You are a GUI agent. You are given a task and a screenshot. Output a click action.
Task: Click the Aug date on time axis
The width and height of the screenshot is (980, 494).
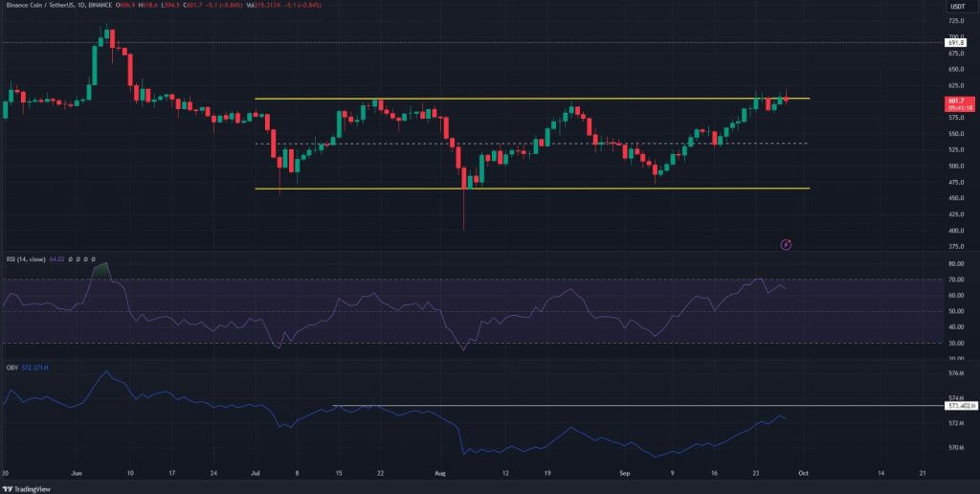point(439,473)
